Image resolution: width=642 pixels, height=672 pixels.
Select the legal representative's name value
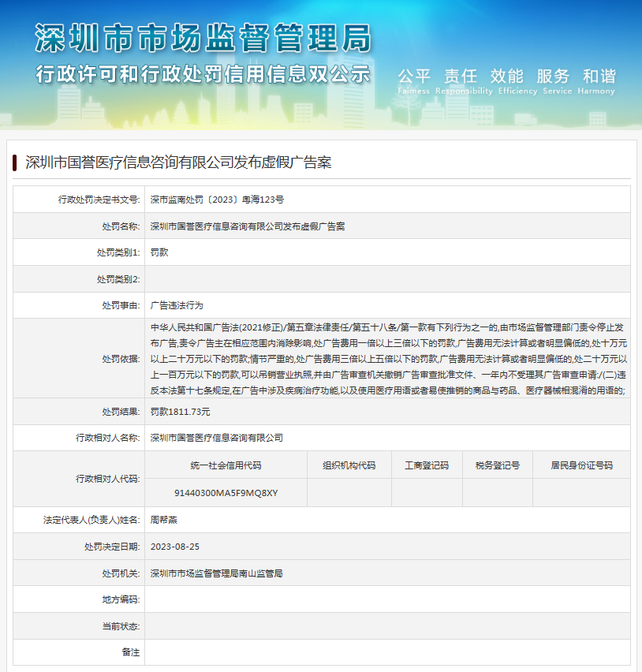click(x=164, y=521)
